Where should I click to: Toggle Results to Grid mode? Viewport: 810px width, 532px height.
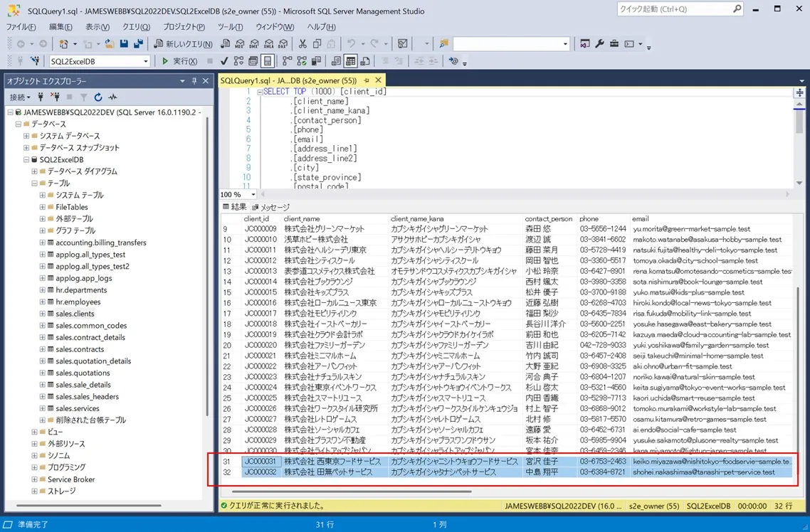coord(350,61)
